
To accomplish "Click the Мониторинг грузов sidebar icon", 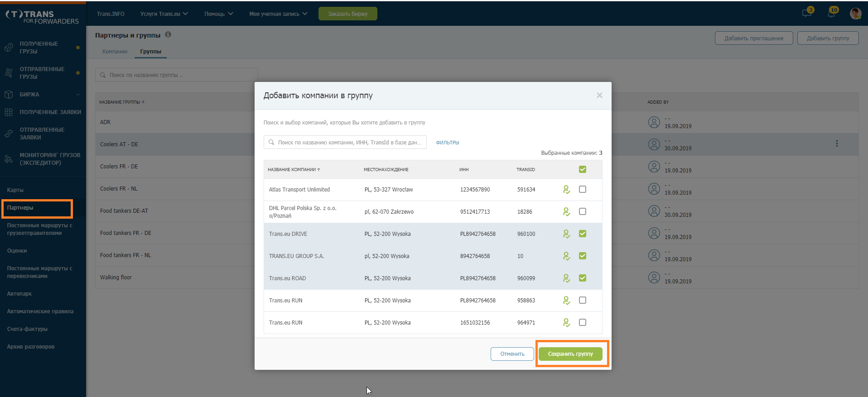I will point(9,159).
